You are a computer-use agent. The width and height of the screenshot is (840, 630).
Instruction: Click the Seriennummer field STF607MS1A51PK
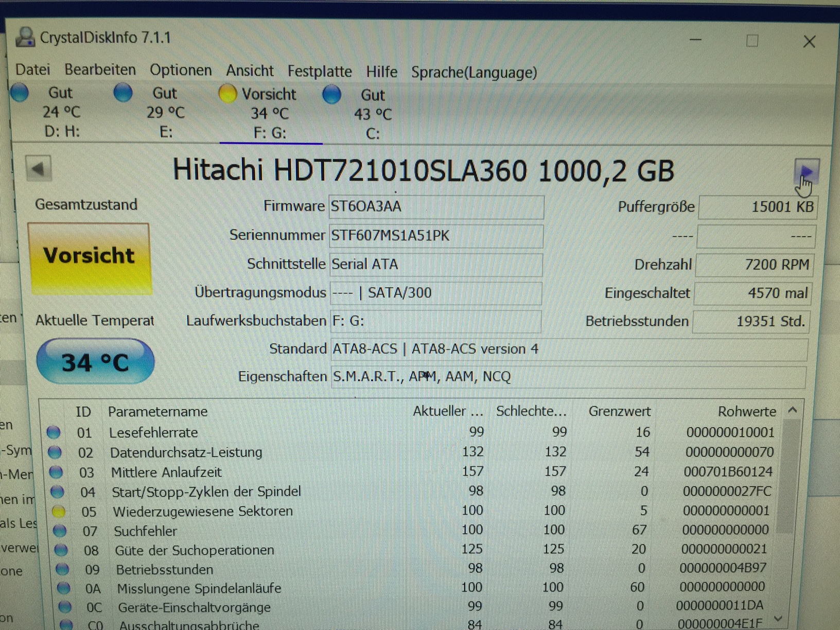436,236
